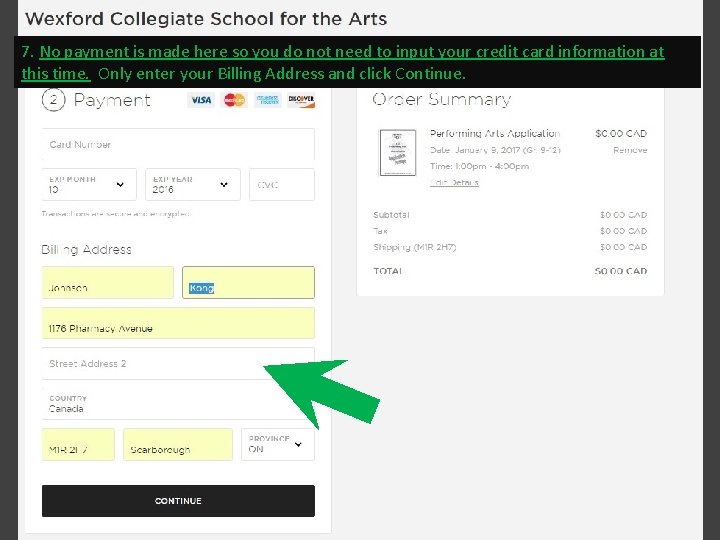Click the transactions are secure notice
The width and height of the screenshot is (720, 540).
click(x=115, y=214)
